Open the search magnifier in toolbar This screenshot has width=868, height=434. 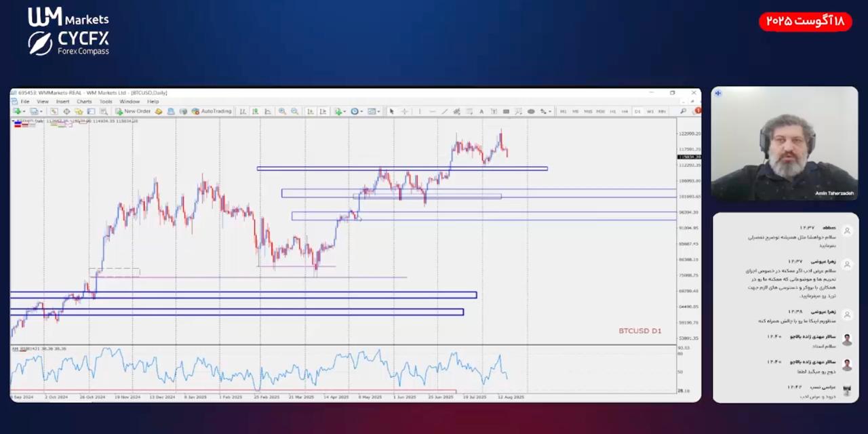(x=683, y=111)
